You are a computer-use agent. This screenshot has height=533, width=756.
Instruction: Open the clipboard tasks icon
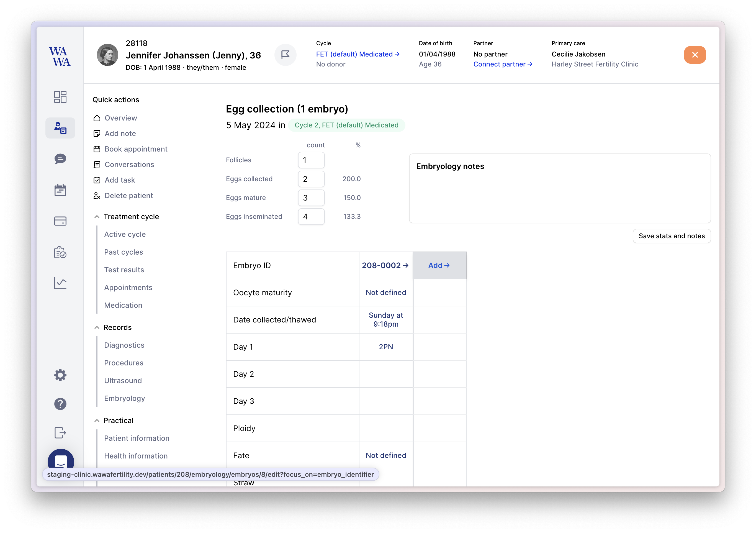[x=60, y=252]
